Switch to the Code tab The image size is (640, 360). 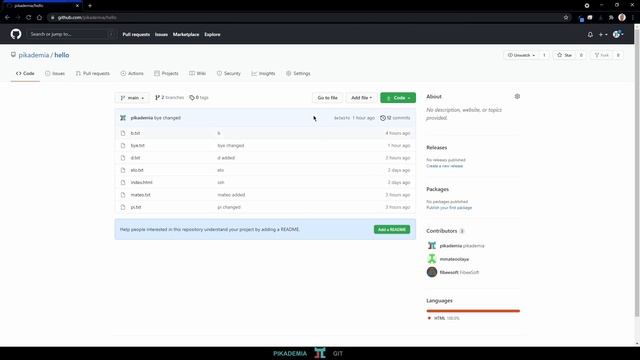tap(25, 73)
